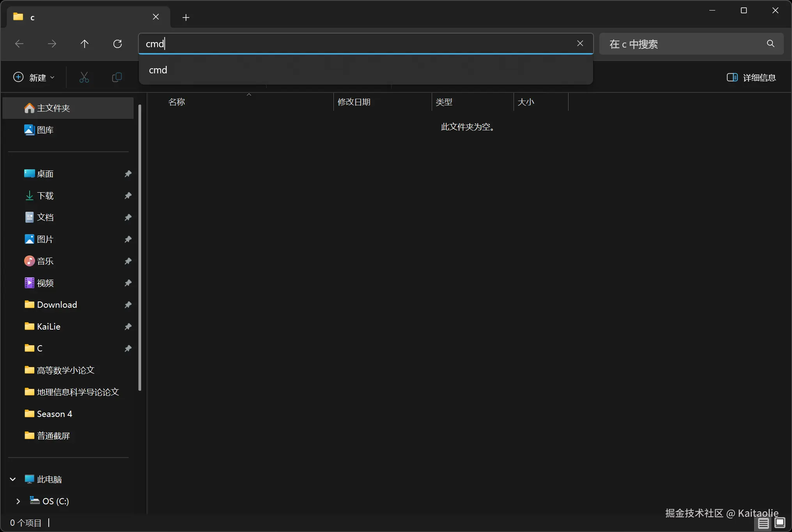Screen dimensions: 792x532
Task: Collapse the 此电脑 tree node
Action: coord(12,479)
